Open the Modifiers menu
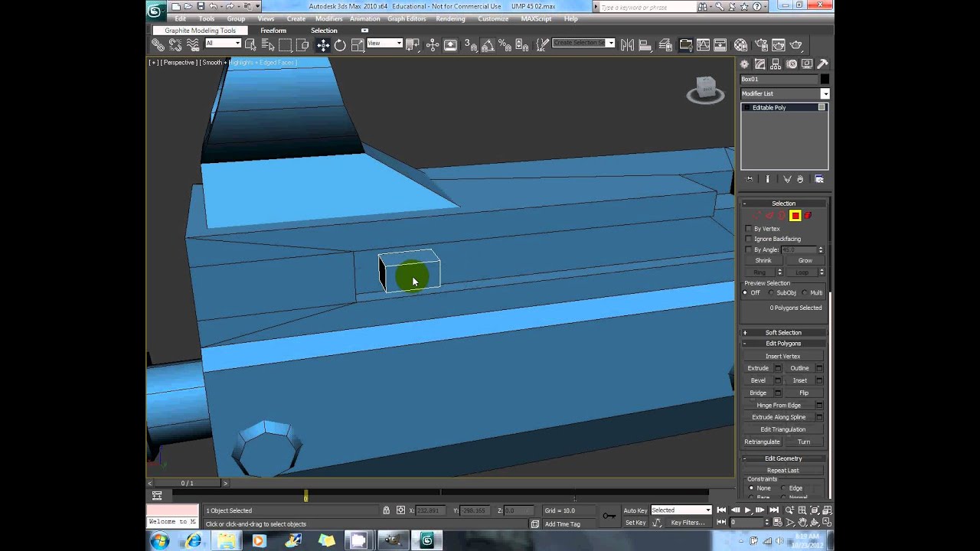The width and height of the screenshot is (980, 551). tap(329, 19)
